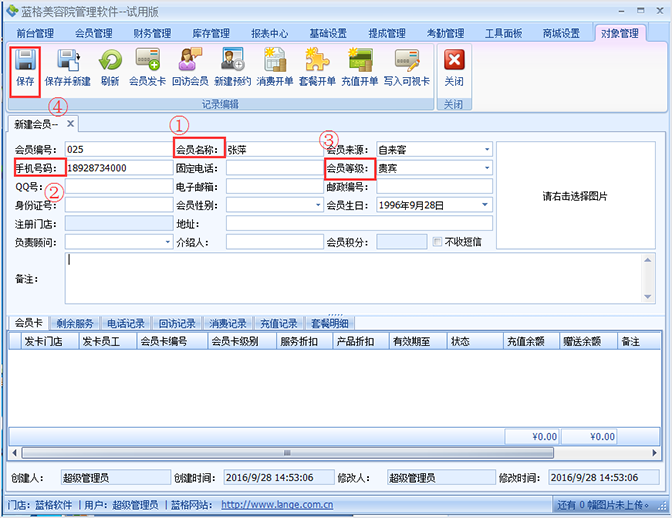The image size is (672, 518).
Task: Switch to the 会员管理 menu tab
Action: coord(93,33)
